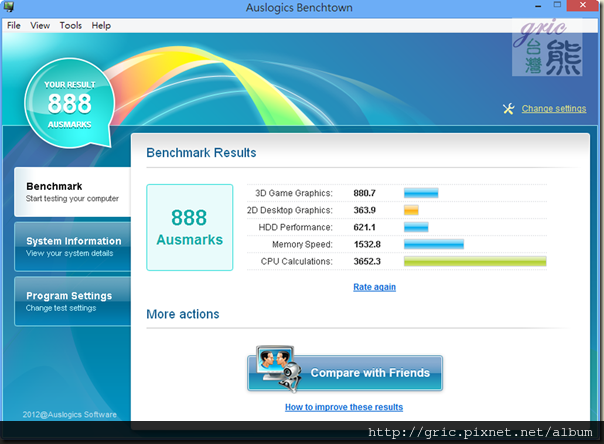Screen dimensions: 604x444
Task: Click the Rate again link
Action: point(374,287)
